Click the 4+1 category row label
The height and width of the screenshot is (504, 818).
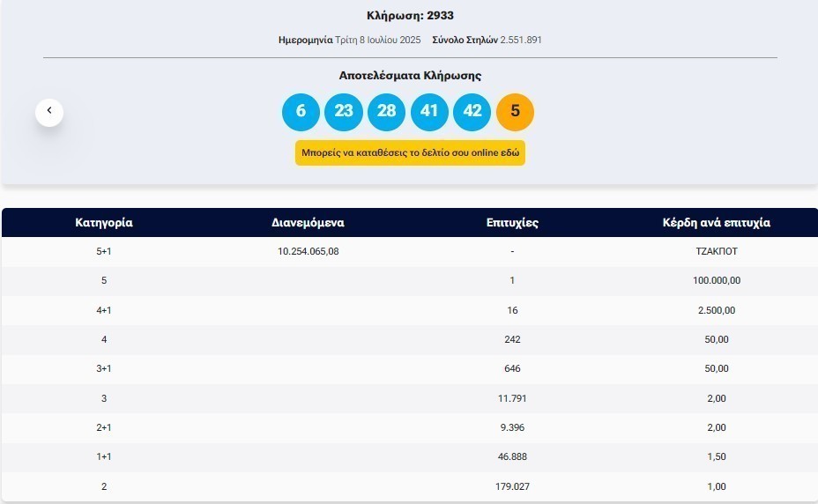104,310
